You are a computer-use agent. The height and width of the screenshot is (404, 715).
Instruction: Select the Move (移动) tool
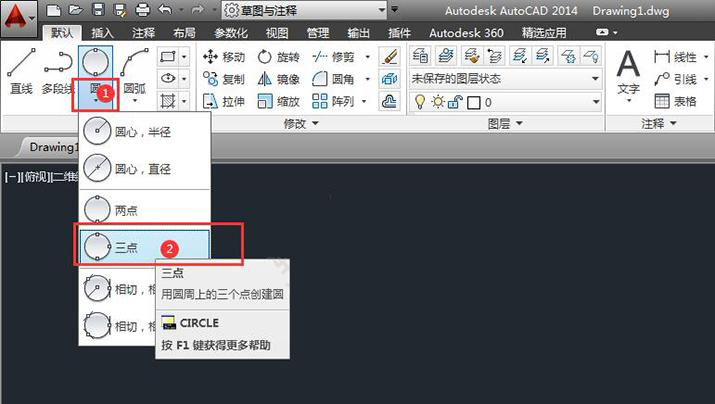click(223, 57)
